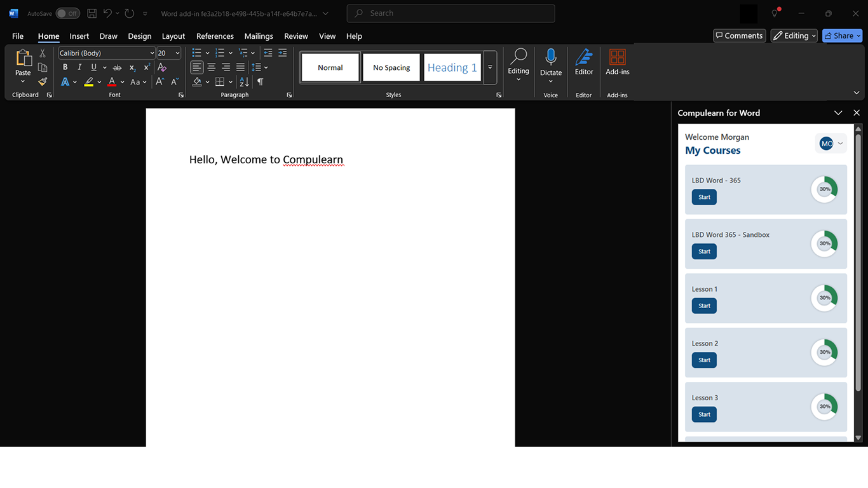
Task: Start the Lesson 1 course
Action: pos(704,306)
